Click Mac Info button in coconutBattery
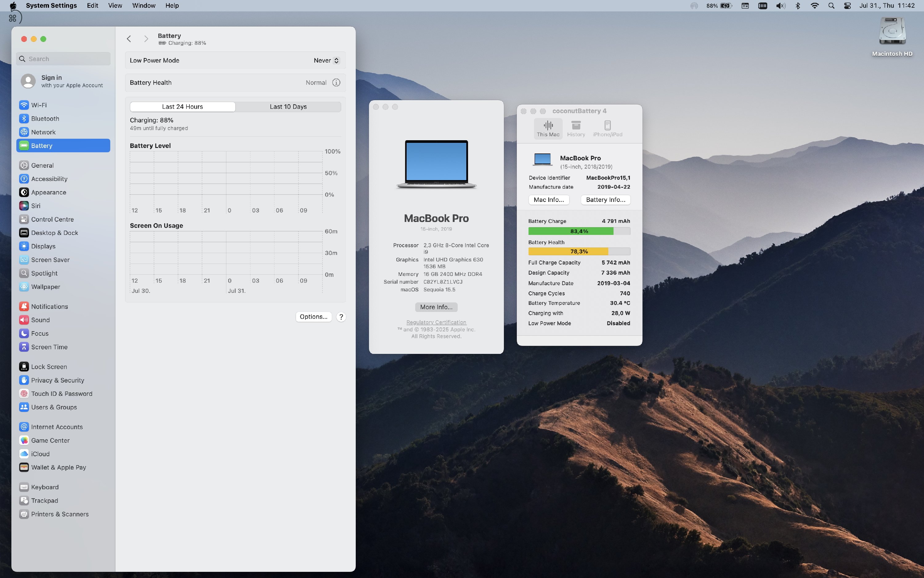924x578 pixels. (x=549, y=199)
